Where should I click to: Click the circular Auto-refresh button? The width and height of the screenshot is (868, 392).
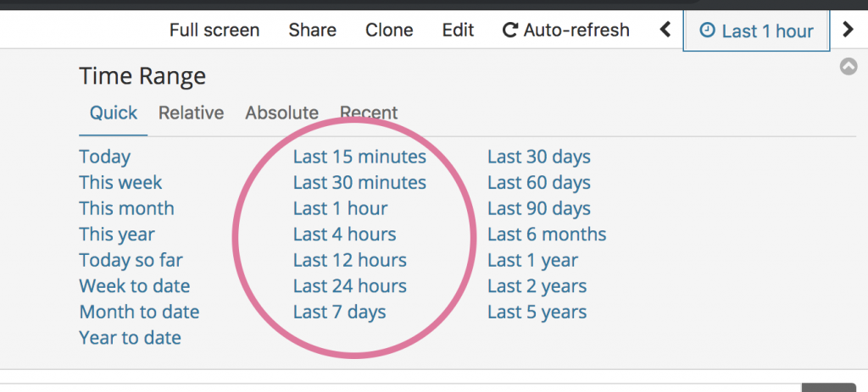(565, 30)
